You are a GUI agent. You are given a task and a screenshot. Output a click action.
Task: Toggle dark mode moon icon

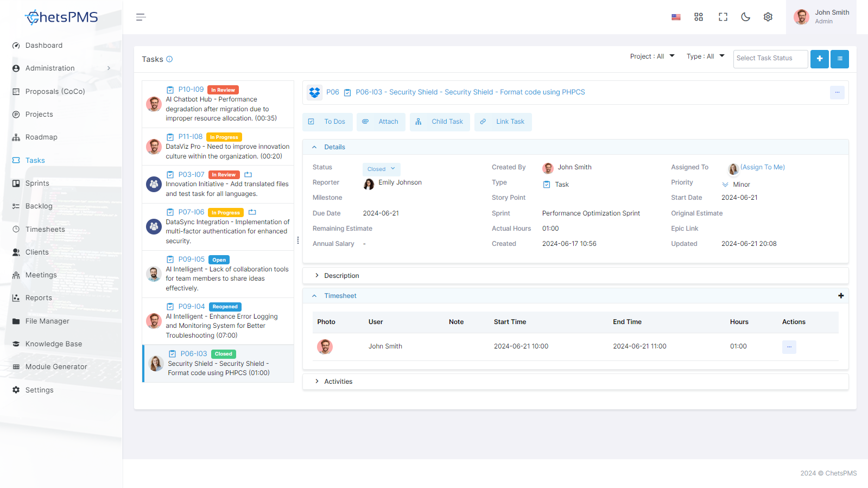point(745,17)
